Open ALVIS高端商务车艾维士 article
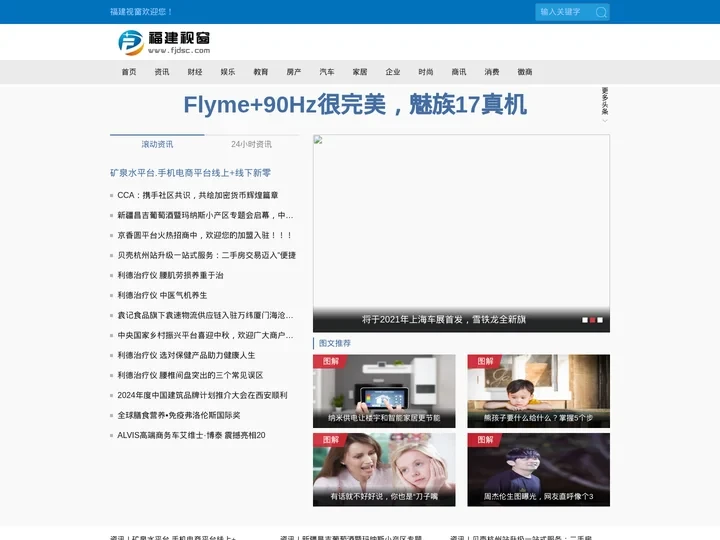720x540 pixels. click(191, 435)
